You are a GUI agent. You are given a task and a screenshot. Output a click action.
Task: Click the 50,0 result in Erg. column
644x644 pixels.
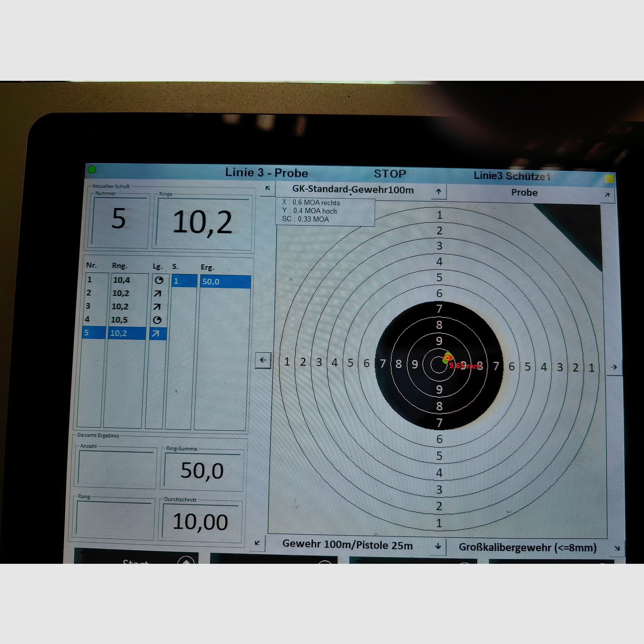tap(225, 282)
